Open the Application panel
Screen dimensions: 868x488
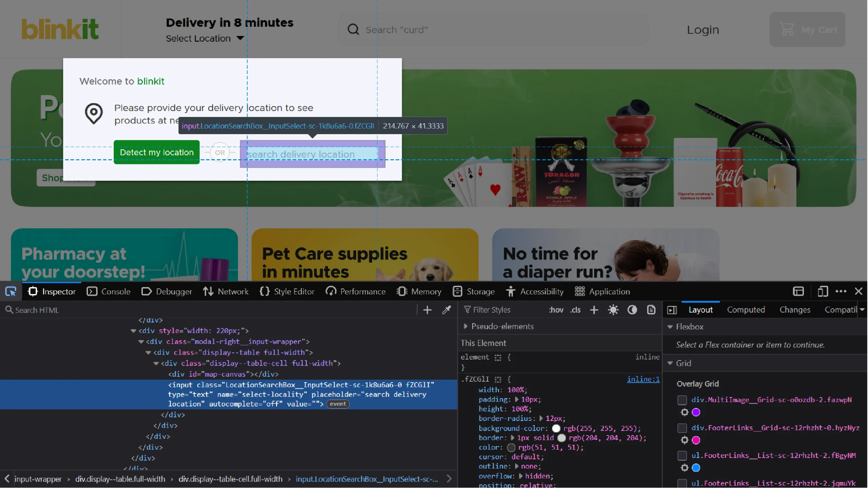[x=603, y=292]
